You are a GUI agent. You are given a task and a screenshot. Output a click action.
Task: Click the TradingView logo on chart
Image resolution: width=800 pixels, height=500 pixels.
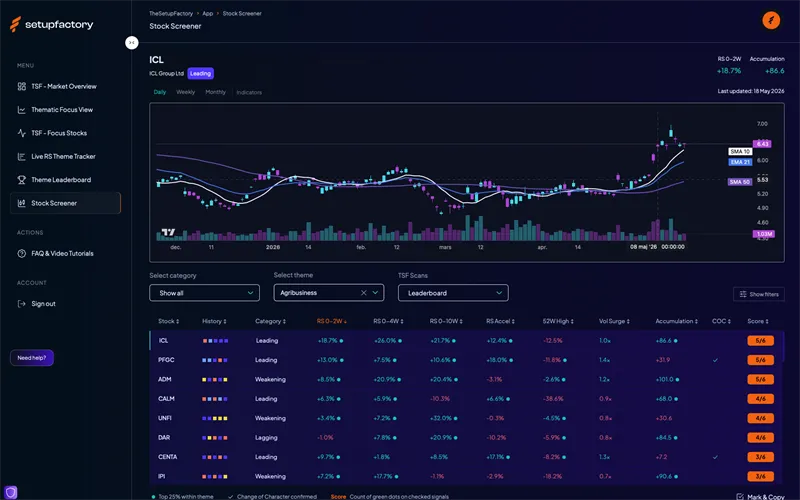tap(168, 232)
